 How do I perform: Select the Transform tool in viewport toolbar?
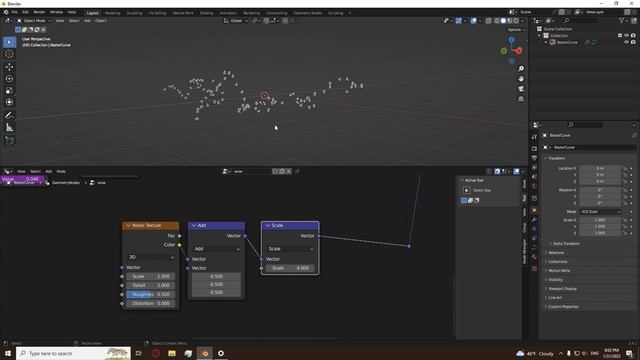pyautogui.click(x=9, y=102)
